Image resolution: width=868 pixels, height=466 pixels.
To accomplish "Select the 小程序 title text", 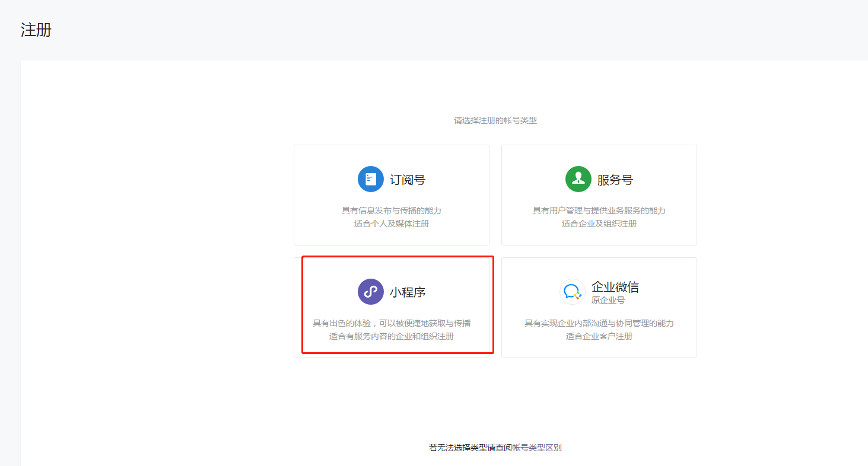I will tap(408, 292).
